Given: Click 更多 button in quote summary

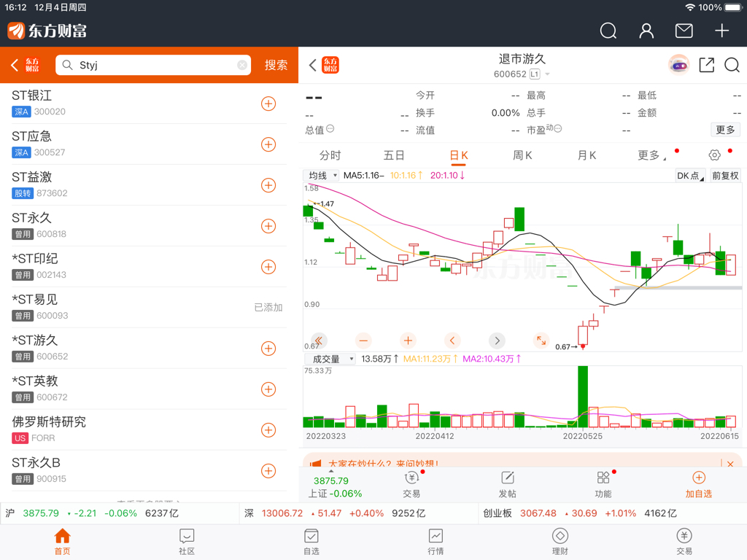Looking at the screenshot, I should (x=725, y=130).
